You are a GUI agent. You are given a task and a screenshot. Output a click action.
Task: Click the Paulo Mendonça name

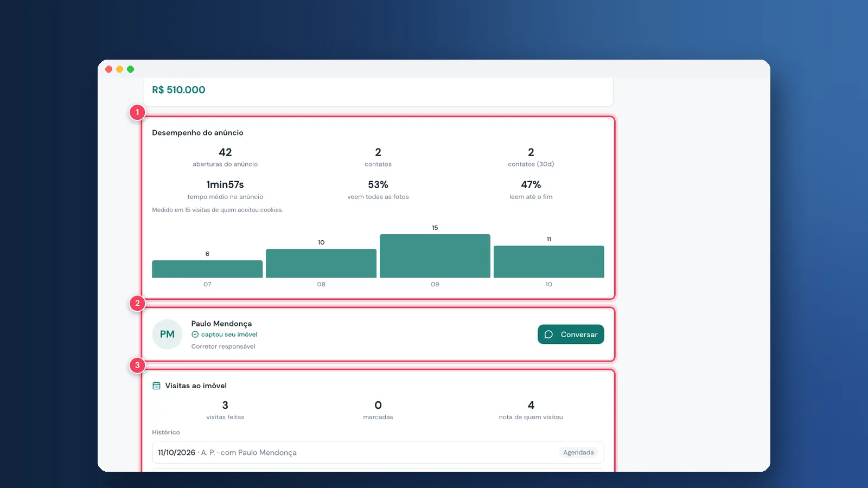(221, 324)
